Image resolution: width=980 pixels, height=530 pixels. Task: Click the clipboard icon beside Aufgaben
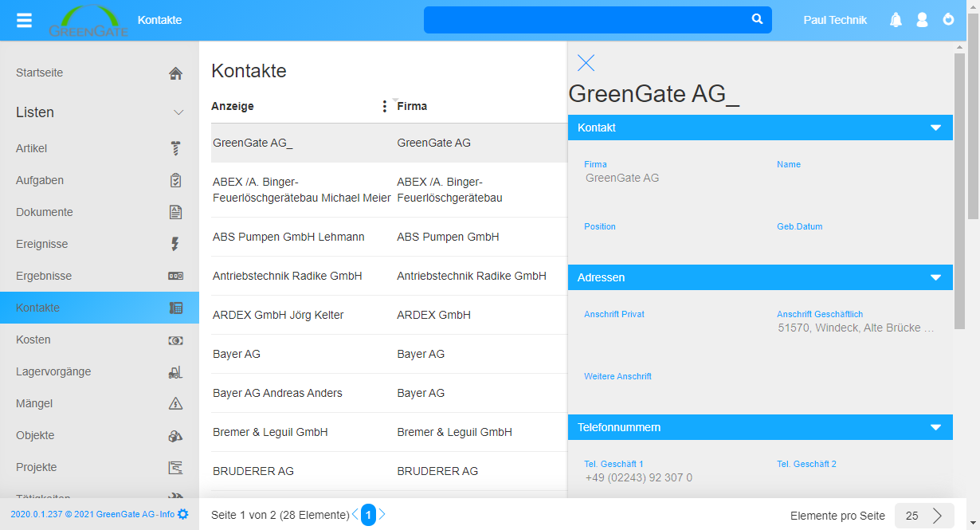[x=176, y=180]
